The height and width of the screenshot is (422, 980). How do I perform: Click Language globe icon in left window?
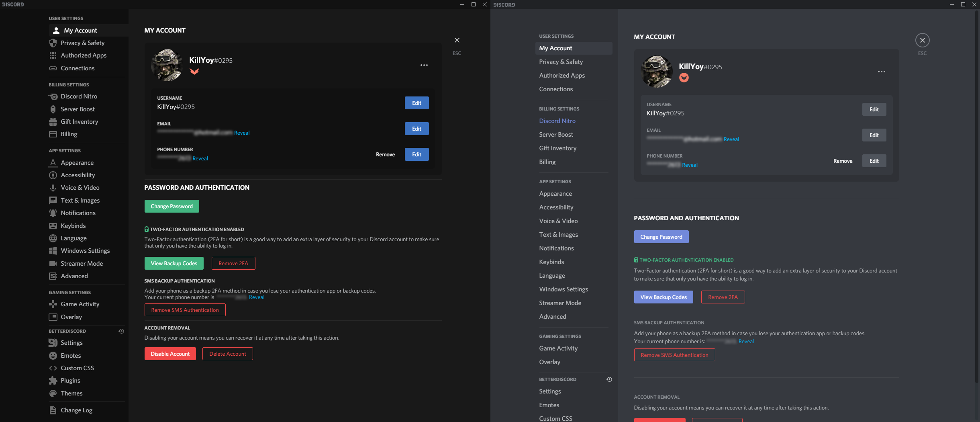click(x=53, y=238)
